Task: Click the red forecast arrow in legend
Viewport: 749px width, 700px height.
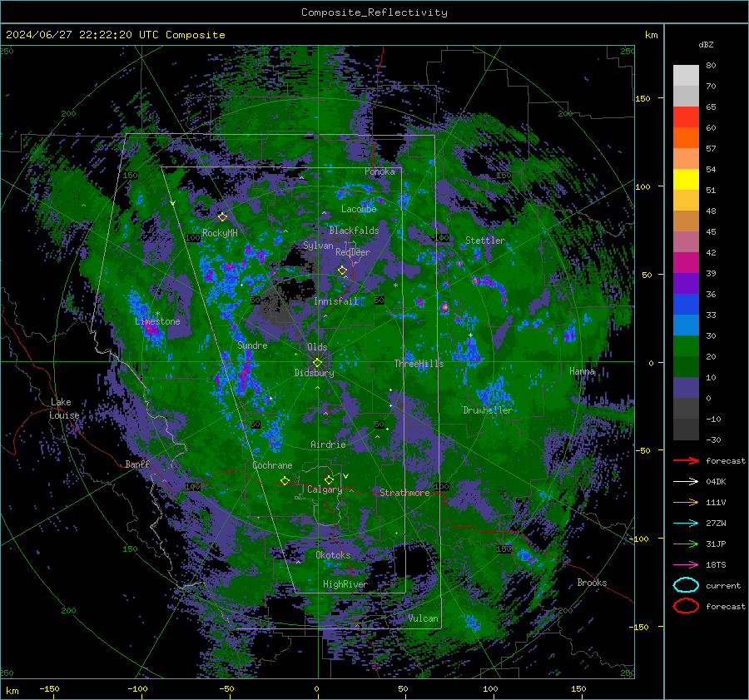Action: [x=686, y=460]
